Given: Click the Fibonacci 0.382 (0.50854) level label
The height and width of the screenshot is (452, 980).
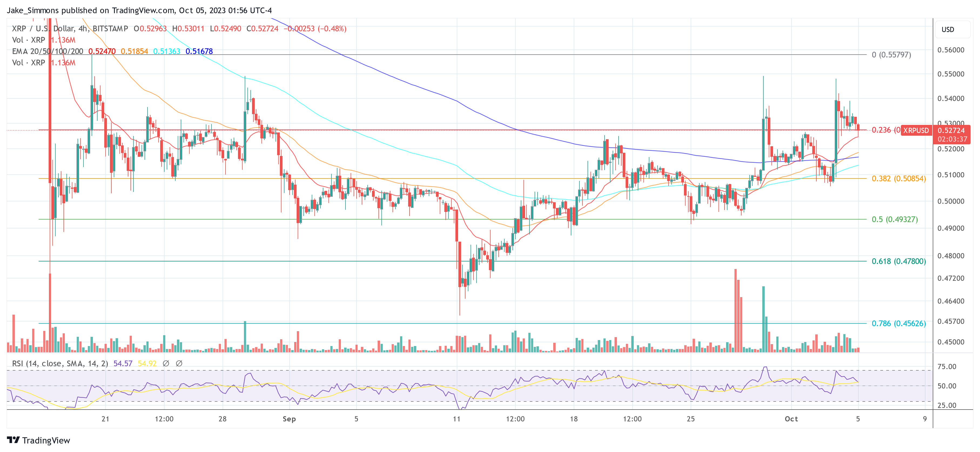Looking at the screenshot, I should 899,178.
